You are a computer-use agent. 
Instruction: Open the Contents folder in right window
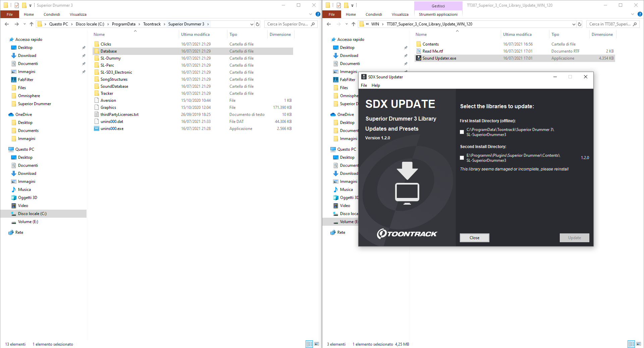(430, 44)
